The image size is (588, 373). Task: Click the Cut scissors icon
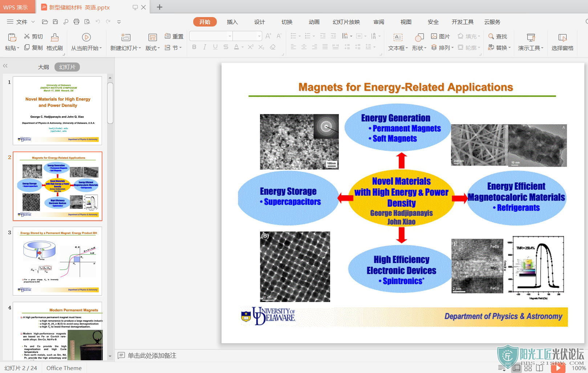tap(27, 36)
